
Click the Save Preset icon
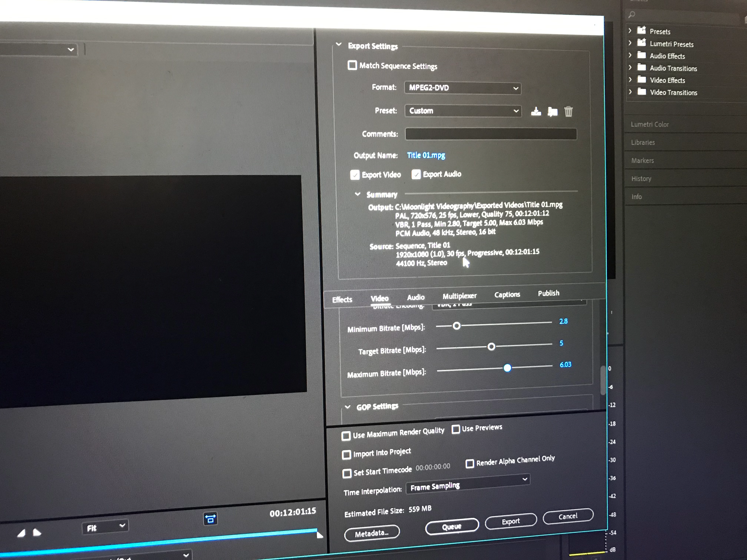click(536, 111)
